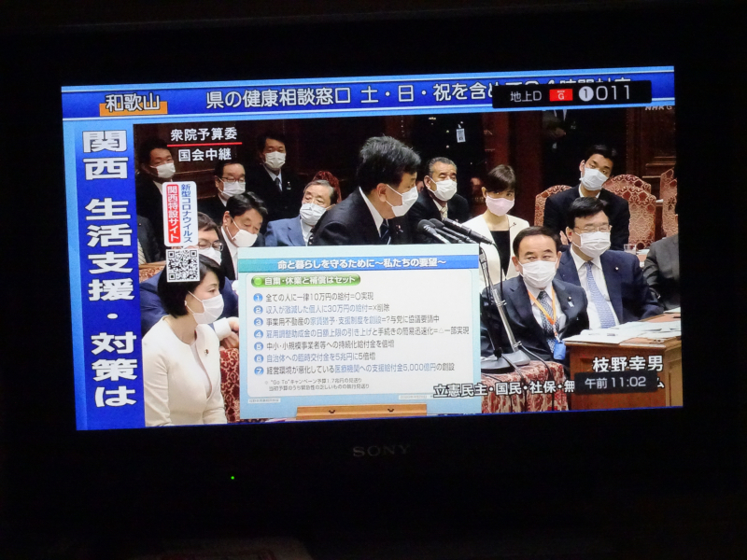747x560 pixels.
Task: Click the circled 1 channel number icon
Action: [586, 94]
